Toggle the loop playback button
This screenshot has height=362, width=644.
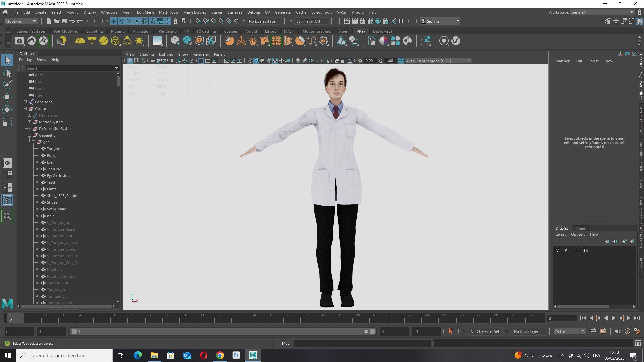[593, 331]
